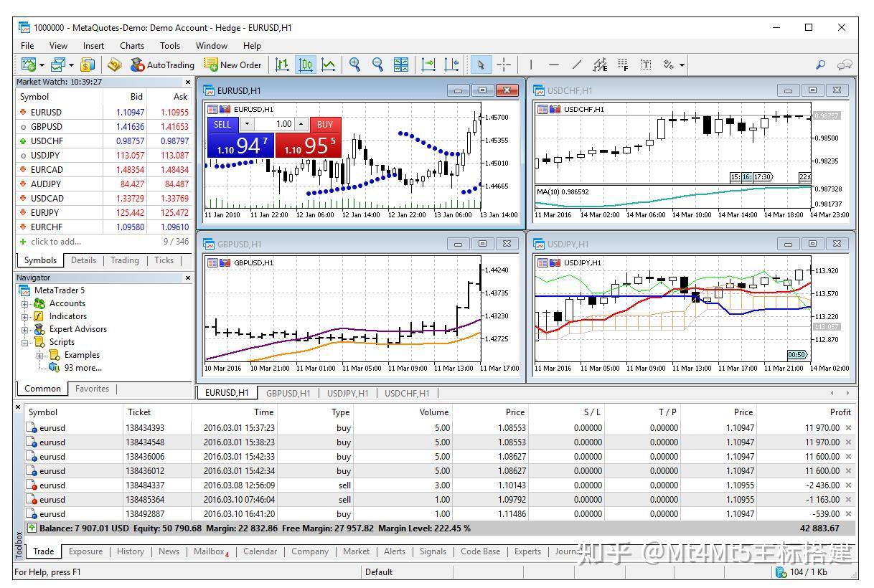
Task: Switch chart to candlesticks view
Action: point(306,65)
